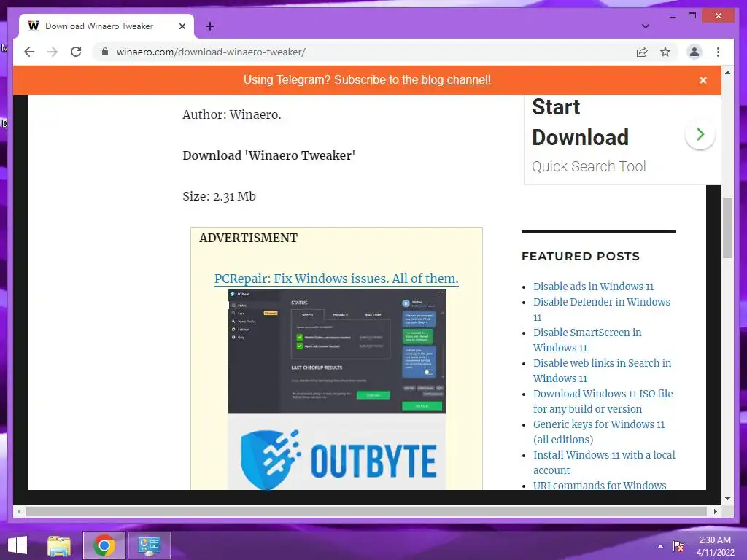747x560 pixels.
Task: Close the Download Winaero Tweaker tab
Action: 182,26
